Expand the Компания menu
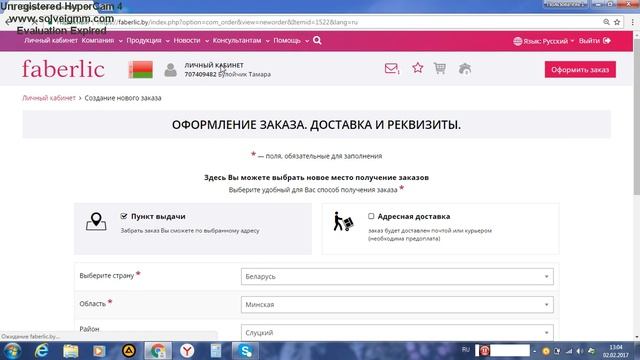 (x=102, y=40)
